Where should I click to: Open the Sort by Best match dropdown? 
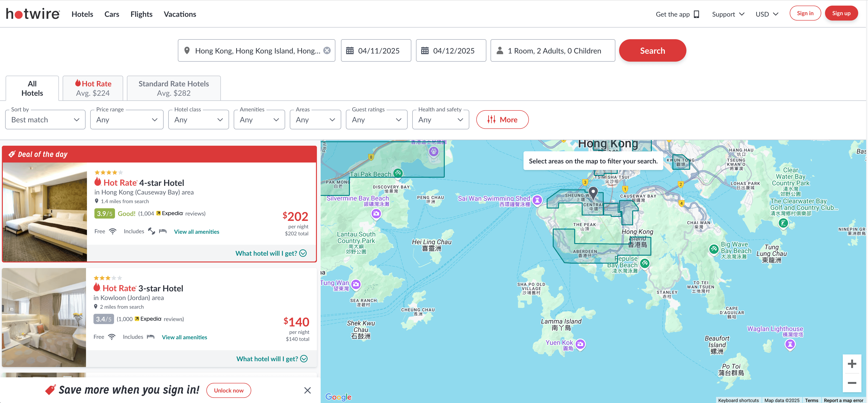tap(45, 120)
